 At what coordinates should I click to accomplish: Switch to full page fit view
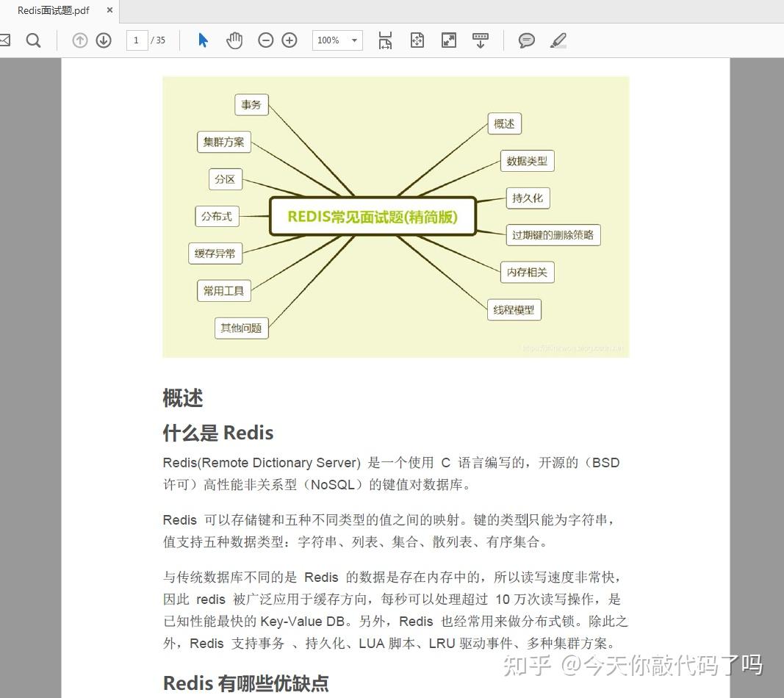[x=417, y=40]
